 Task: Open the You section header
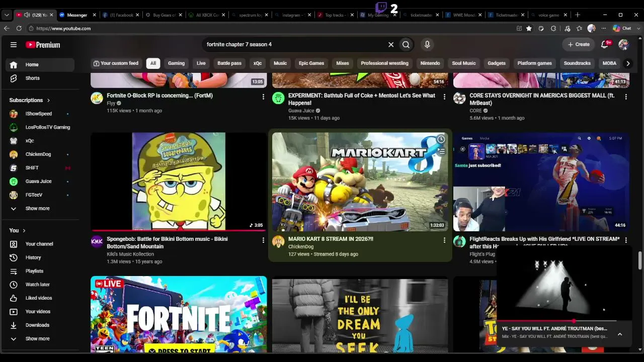18,230
